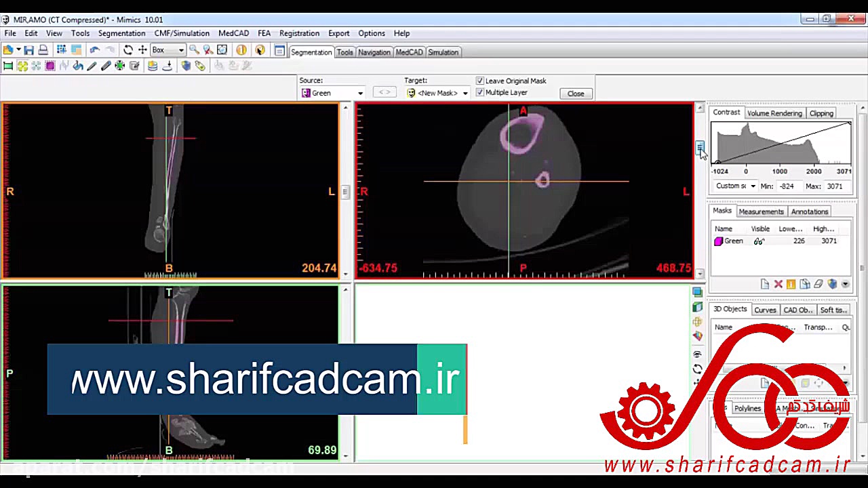Click the stacked layers calculate polylines icon

pyautogui.click(x=153, y=66)
